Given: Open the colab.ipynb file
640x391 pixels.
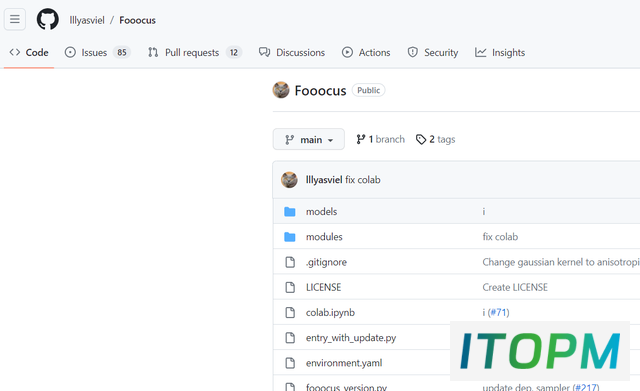Looking at the screenshot, I should click(x=331, y=313).
